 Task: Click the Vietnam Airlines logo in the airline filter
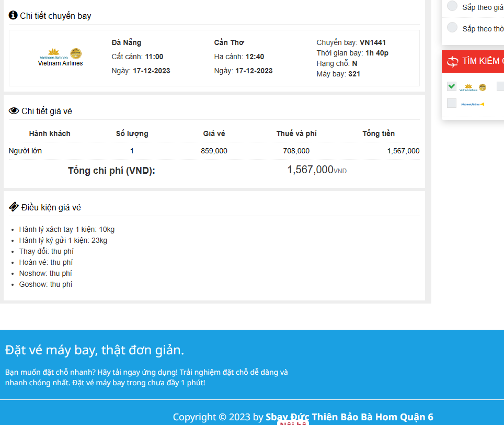(468, 87)
